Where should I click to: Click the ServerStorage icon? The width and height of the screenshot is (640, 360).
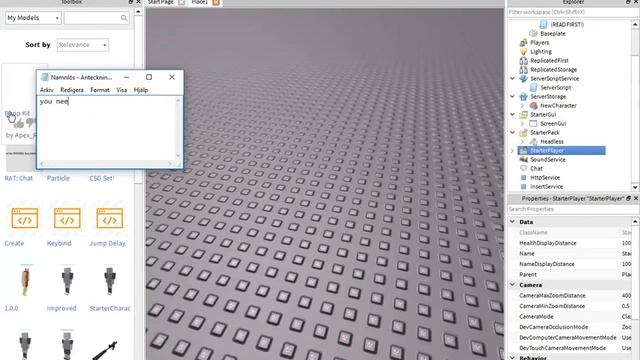[x=524, y=96]
